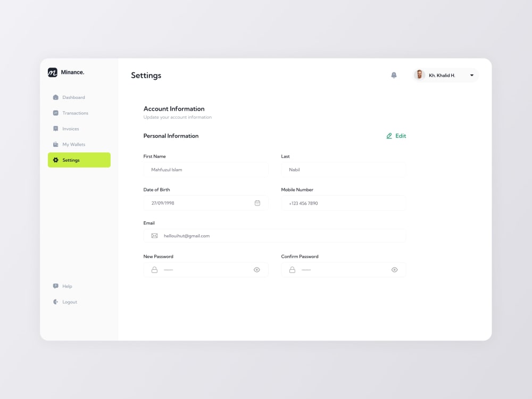Click the user avatar photo

[x=420, y=75]
